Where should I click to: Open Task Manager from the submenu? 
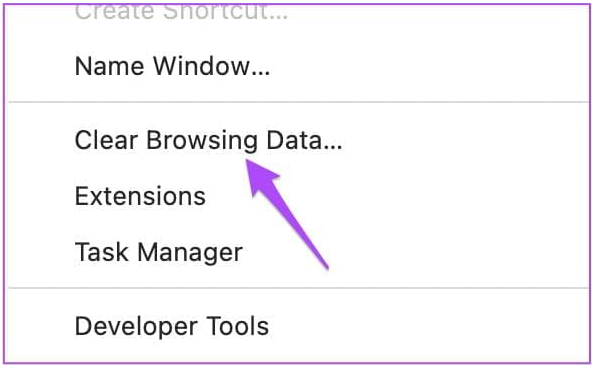[x=297, y=252]
